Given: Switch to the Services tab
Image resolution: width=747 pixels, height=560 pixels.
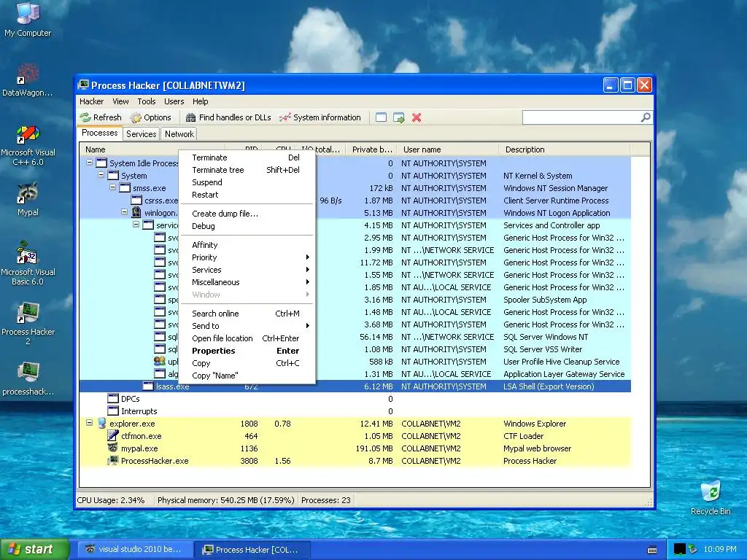Looking at the screenshot, I should click(x=141, y=134).
